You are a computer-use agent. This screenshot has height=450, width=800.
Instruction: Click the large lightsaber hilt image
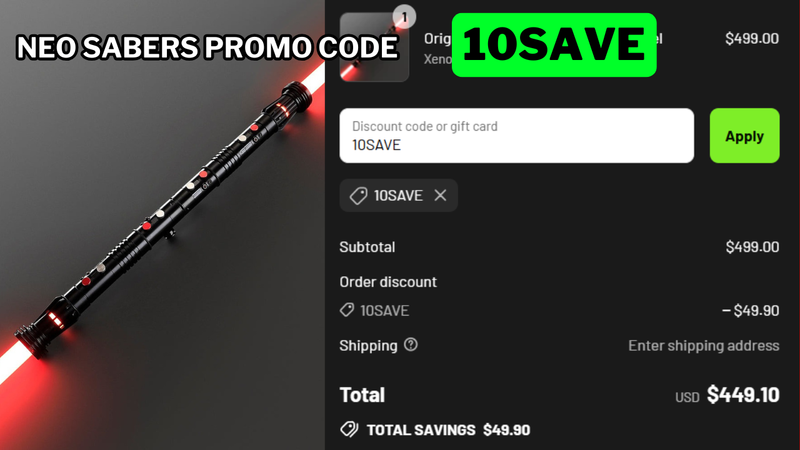pos(163,219)
